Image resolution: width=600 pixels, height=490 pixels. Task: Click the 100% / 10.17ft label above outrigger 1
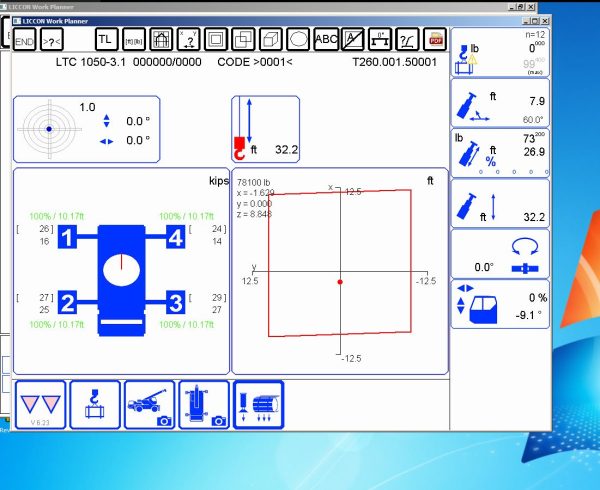coord(57,217)
